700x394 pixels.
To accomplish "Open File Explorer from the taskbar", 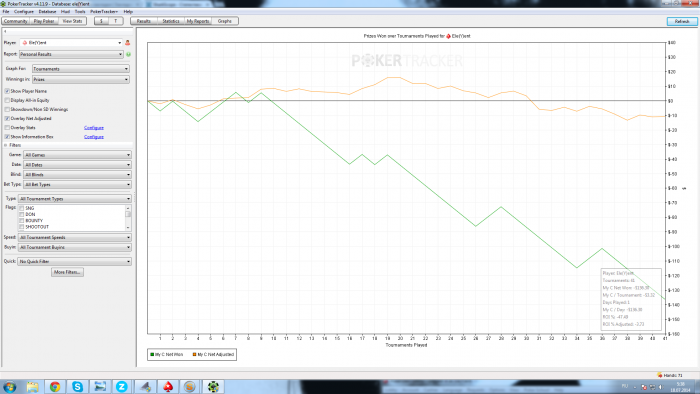I will coord(32,386).
